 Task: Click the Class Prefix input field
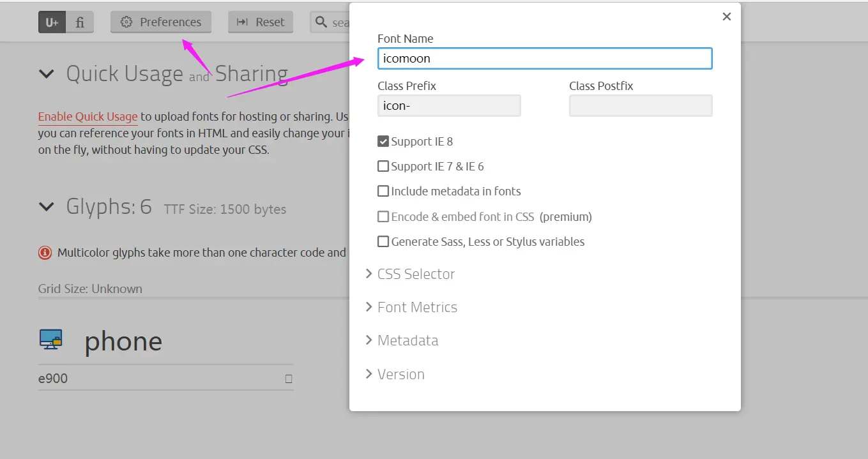449,106
